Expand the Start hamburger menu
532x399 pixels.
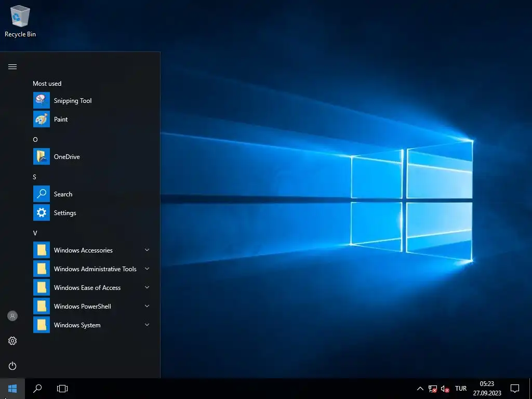[12, 66]
